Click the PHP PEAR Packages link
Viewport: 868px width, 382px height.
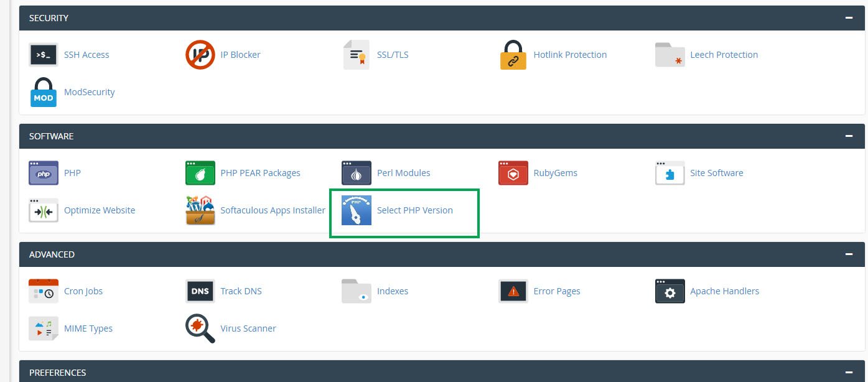tap(260, 173)
